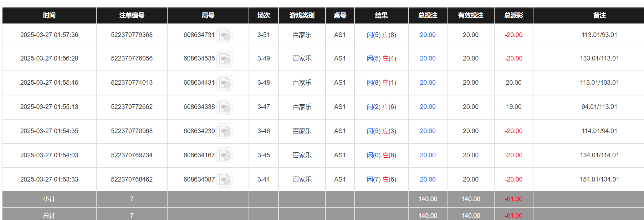Open blue 20.00 total bet for session 3-51
This screenshot has width=644, height=220.
428,35
